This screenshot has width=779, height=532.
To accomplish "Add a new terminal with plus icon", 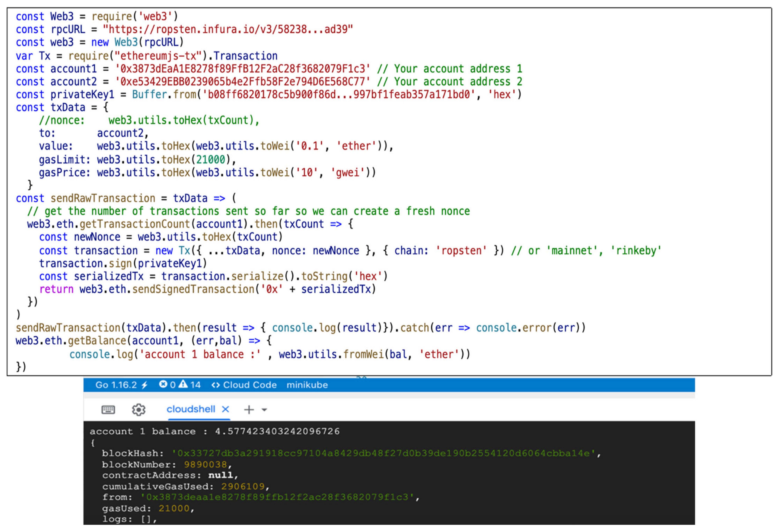I will point(249,409).
